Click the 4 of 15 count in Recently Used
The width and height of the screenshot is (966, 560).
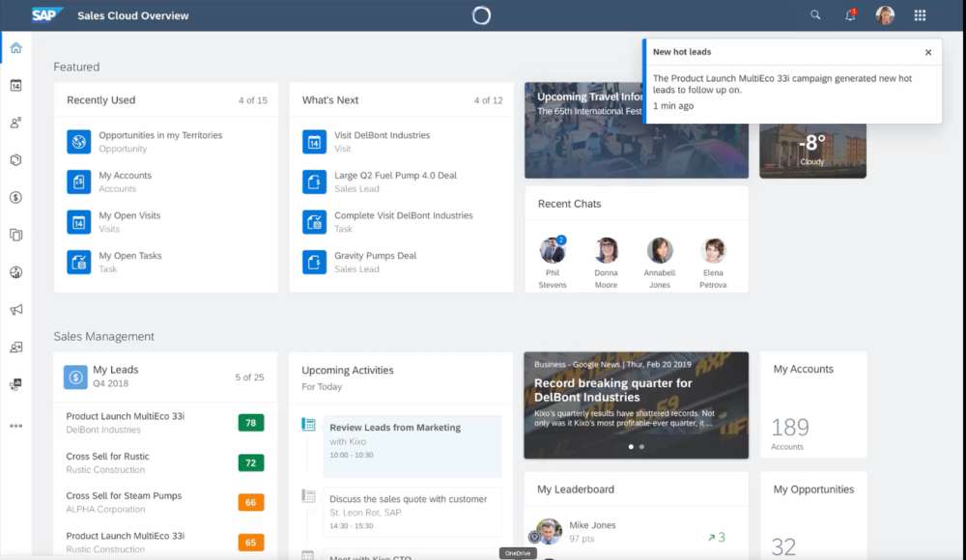point(252,100)
